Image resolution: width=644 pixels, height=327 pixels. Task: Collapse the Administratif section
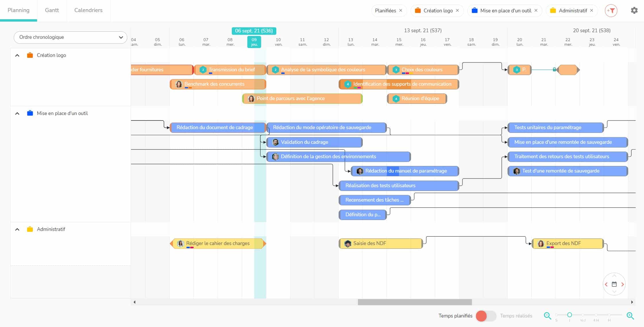(17, 229)
